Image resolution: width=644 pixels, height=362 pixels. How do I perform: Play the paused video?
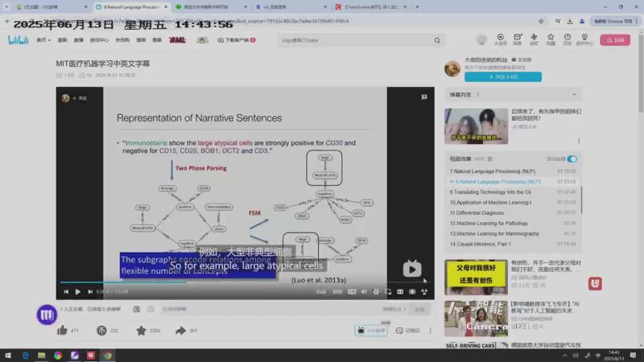point(77,292)
